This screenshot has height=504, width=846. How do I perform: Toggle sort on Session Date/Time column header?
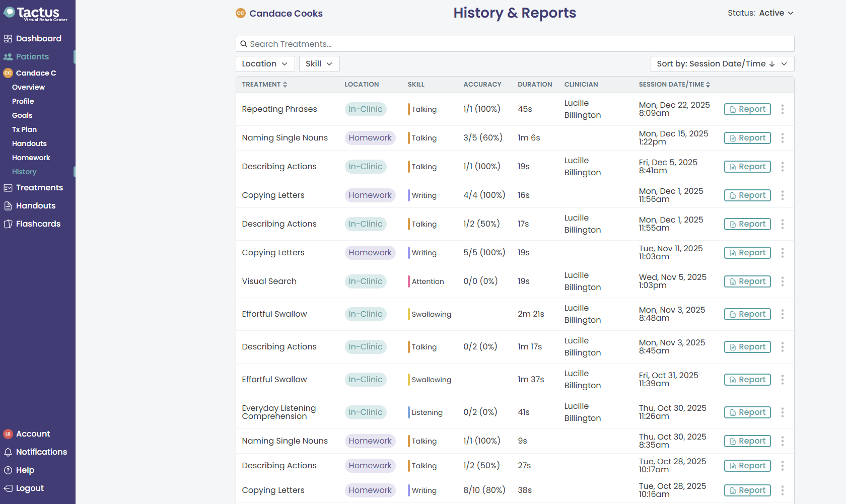[x=674, y=85]
